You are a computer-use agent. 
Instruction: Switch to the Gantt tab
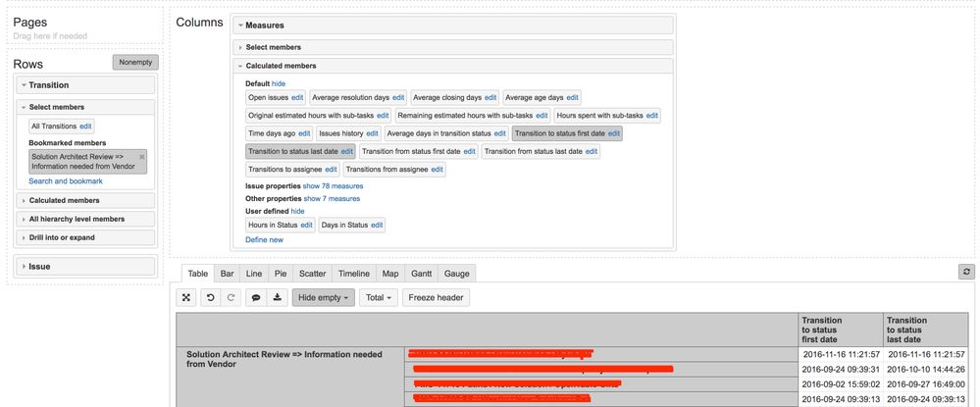(421, 274)
